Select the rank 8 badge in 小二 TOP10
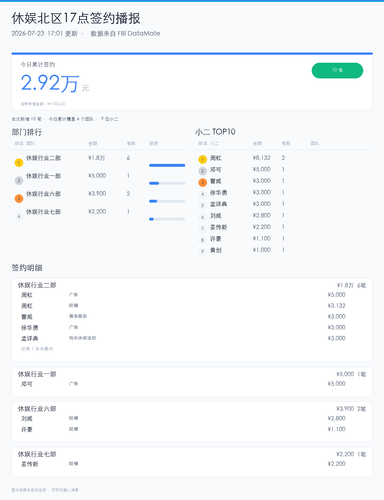The width and height of the screenshot is (384, 500). pos(202,240)
